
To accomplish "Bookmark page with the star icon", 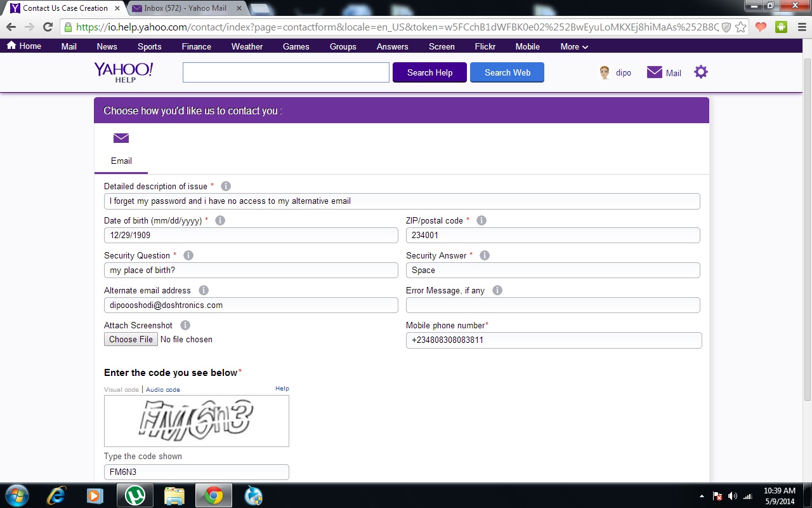I will click(x=740, y=27).
